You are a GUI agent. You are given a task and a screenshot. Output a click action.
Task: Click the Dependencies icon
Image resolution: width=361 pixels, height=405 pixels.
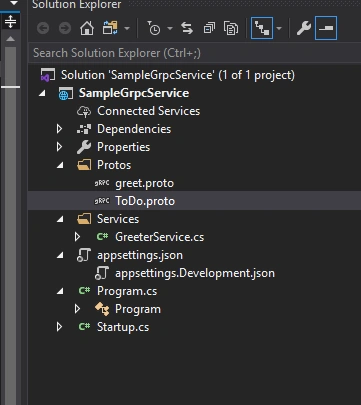tap(84, 129)
